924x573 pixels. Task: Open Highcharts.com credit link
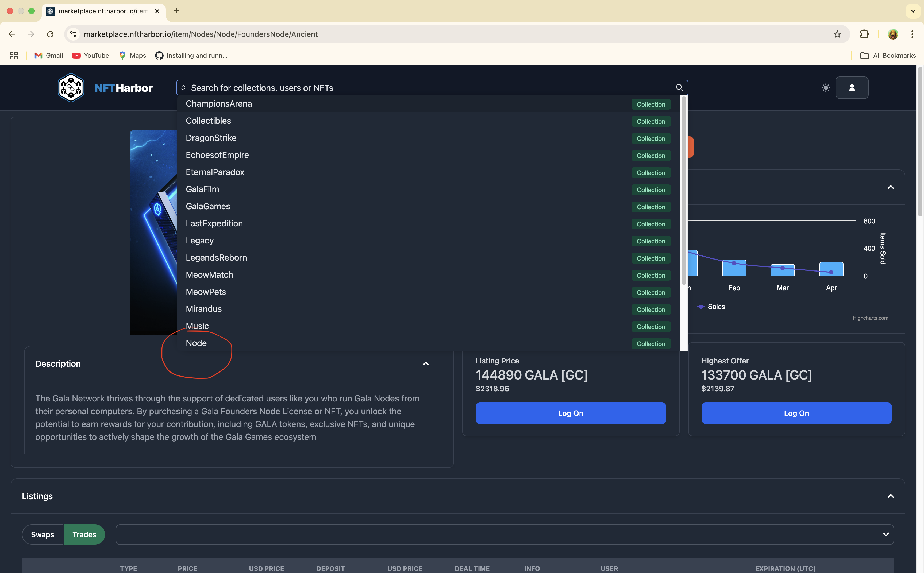(870, 318)
